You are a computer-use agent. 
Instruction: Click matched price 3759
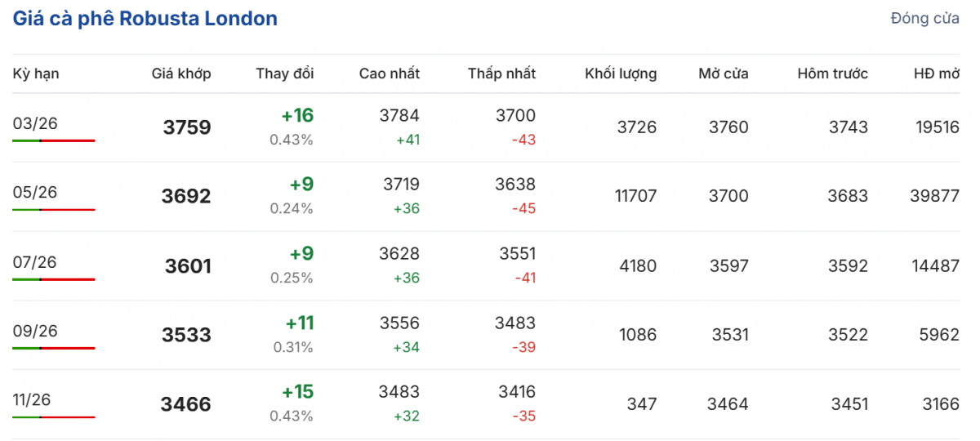(187, 127)
